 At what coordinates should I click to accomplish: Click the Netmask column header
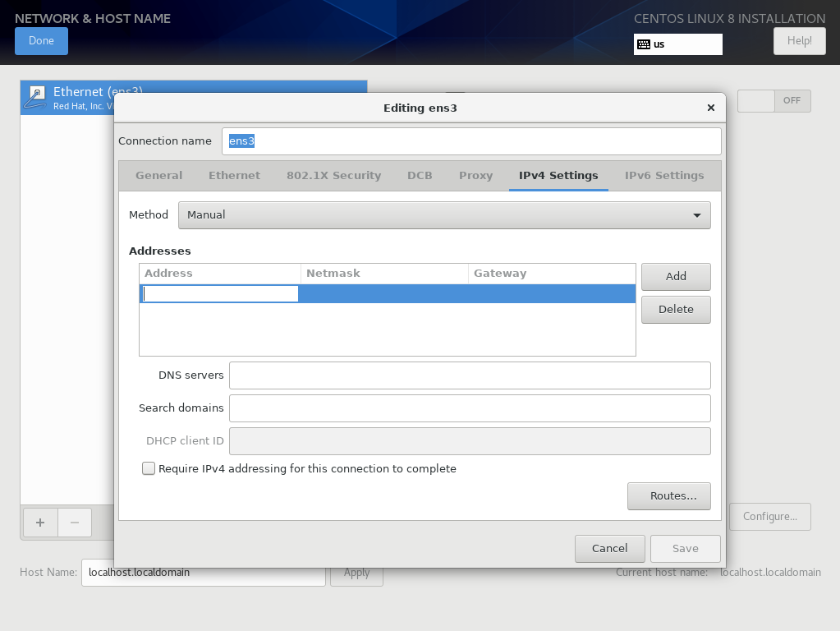pyautogui.click(x=384, y=274)
